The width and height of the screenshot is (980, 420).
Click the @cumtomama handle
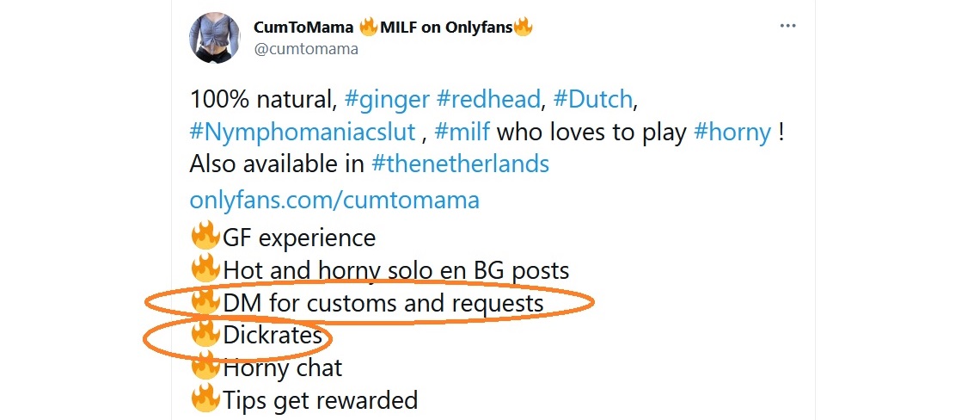[x=306, y=49]
